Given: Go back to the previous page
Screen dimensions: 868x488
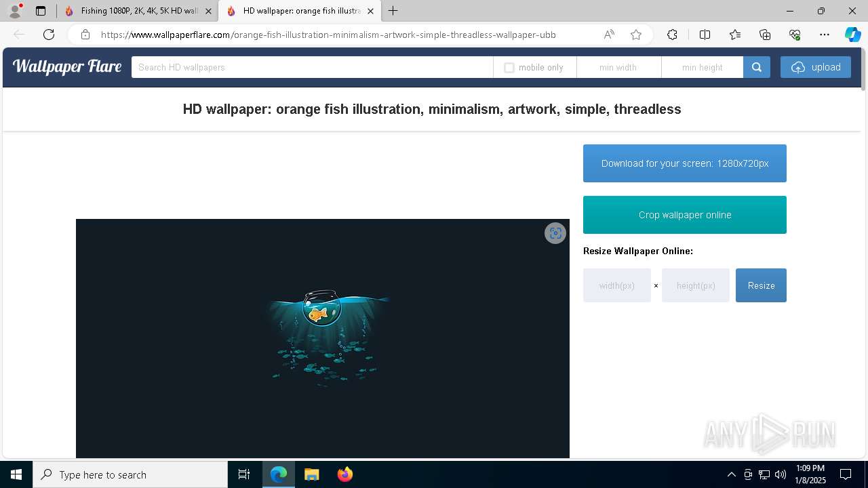Looking at the screenshot, I should [x=19, y=35].
